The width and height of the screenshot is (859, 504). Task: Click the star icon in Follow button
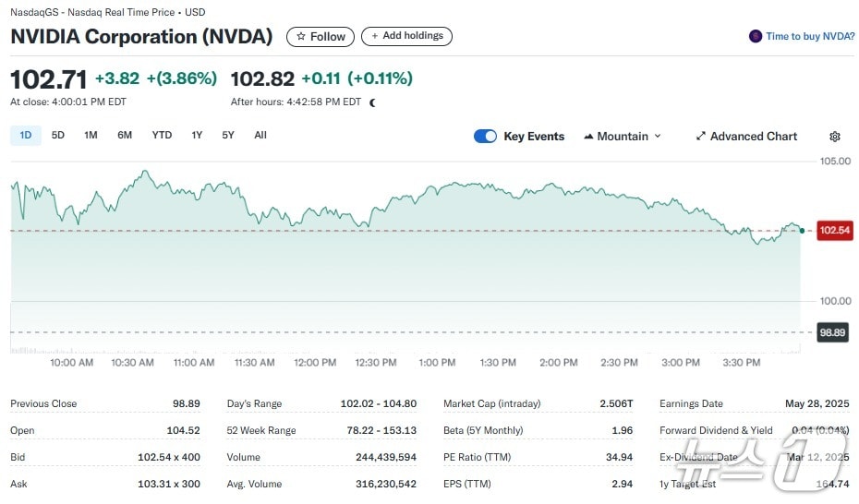point(300,37)
